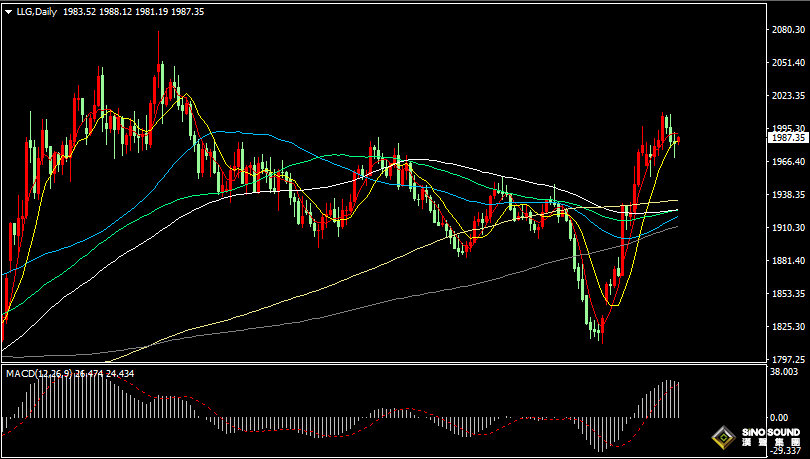This screenshot has width=810, height=459.
Task: Click the latest candlestick at chart's right edge
Action: click(678, 142)
